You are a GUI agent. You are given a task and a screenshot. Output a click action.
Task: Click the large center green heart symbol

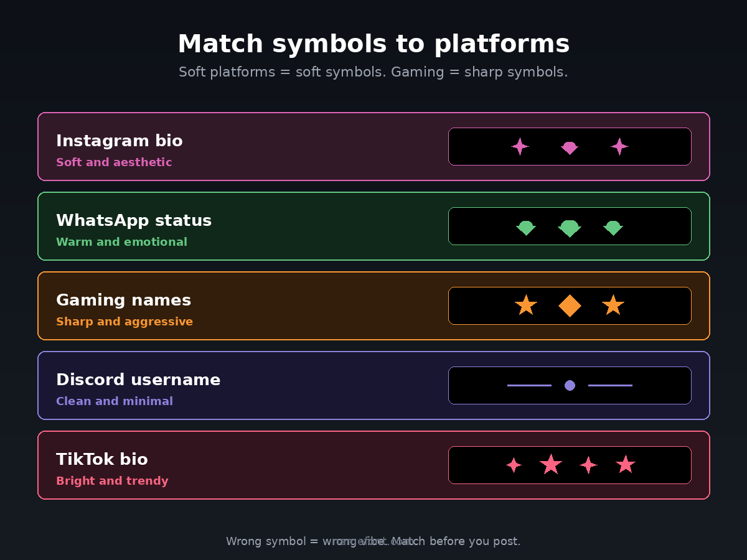click(x=570, y=228)
